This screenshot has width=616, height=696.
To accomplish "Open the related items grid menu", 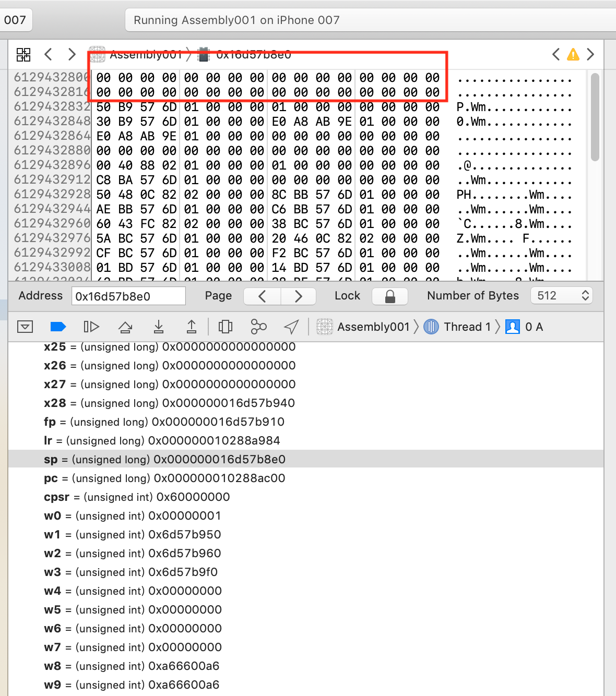I will 23,54.
